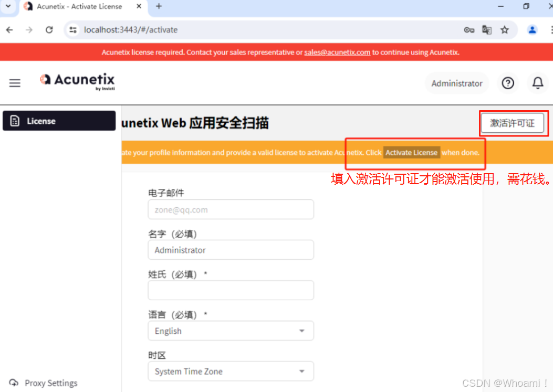
Task: Expand the 语言 English dropdown
Action: 231,331
